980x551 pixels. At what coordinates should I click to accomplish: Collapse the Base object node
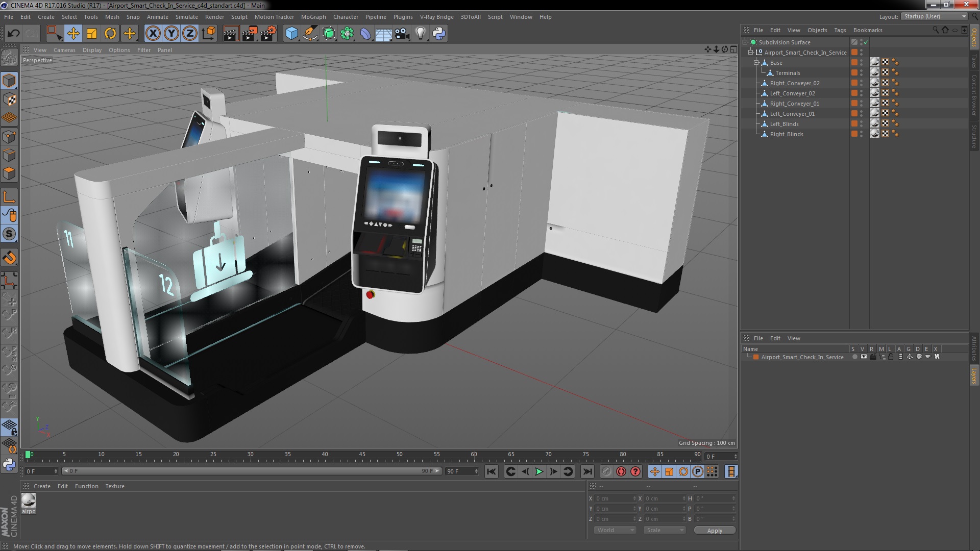756,63
